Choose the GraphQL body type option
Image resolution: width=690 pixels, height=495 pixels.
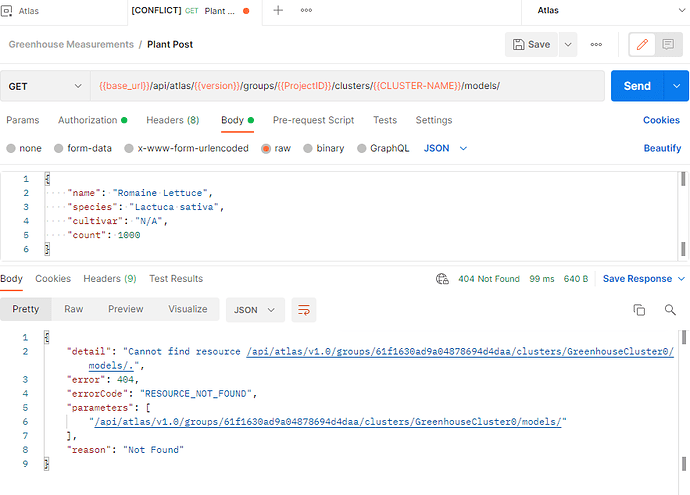coord(363,149)
